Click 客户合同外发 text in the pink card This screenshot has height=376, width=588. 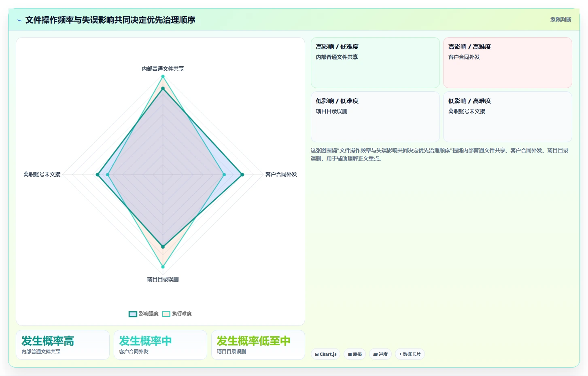click(464, 57)
